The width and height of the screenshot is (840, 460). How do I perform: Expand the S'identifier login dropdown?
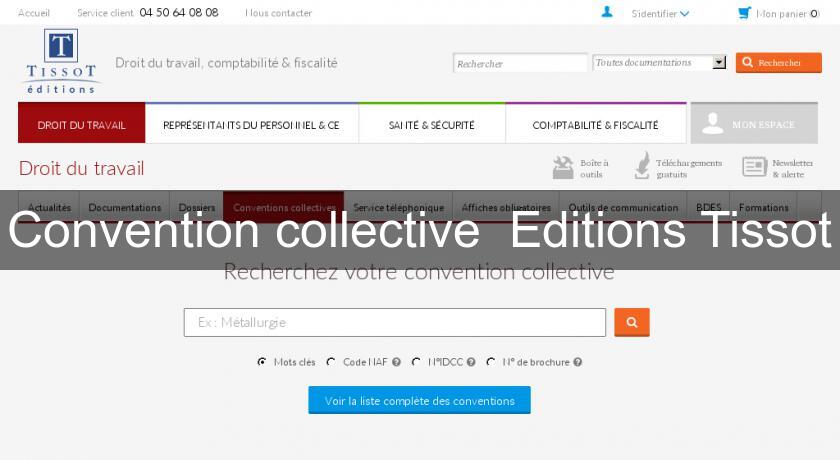pos(660,13)
